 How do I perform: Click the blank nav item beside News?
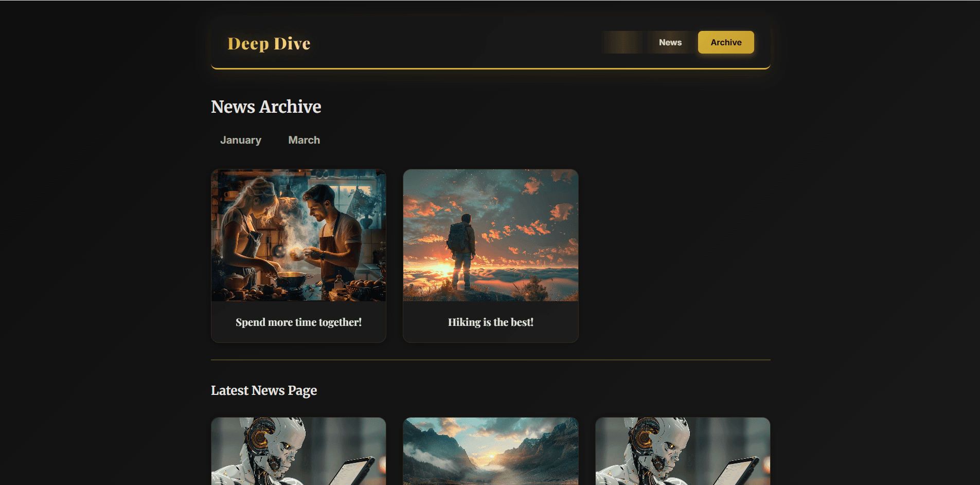click(622, 42)
